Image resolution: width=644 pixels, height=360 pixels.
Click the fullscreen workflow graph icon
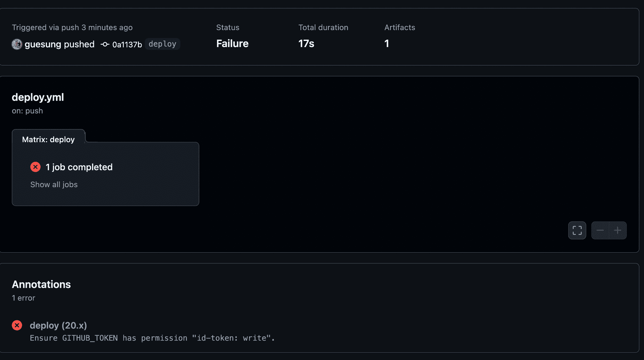pyautogui.click(x=577, y=230)
